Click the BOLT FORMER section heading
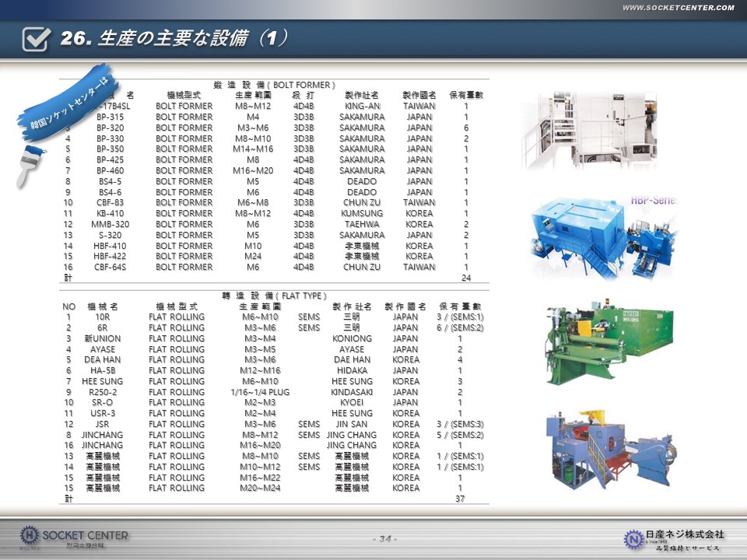747x560 pixels. coord(274,84)
